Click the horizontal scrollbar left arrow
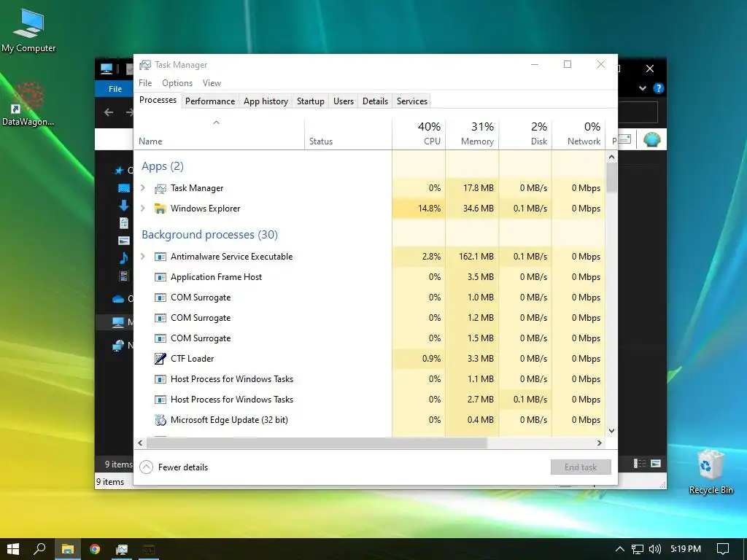This screenshot has width=747, height=560. 140,443
